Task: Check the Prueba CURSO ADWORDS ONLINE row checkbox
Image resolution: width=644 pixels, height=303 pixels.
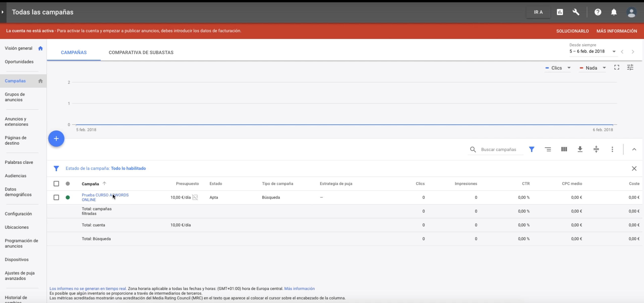Action: click(56, 197)
